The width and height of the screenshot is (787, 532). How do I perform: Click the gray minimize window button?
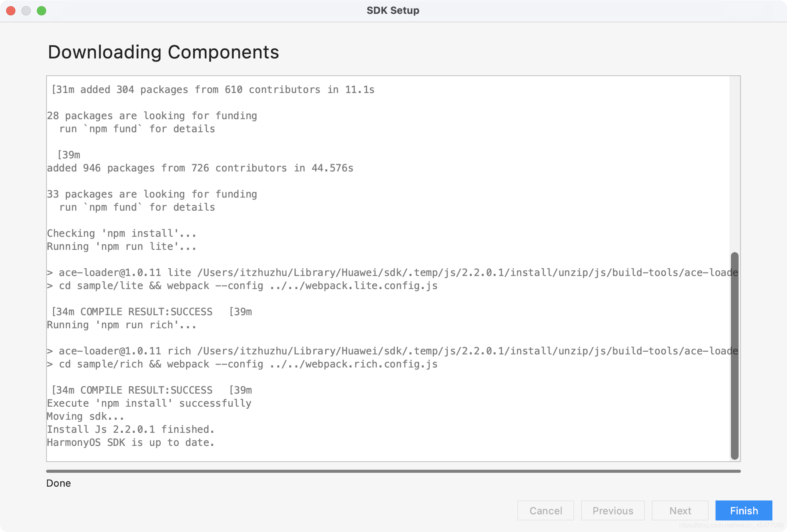(26, 11)
